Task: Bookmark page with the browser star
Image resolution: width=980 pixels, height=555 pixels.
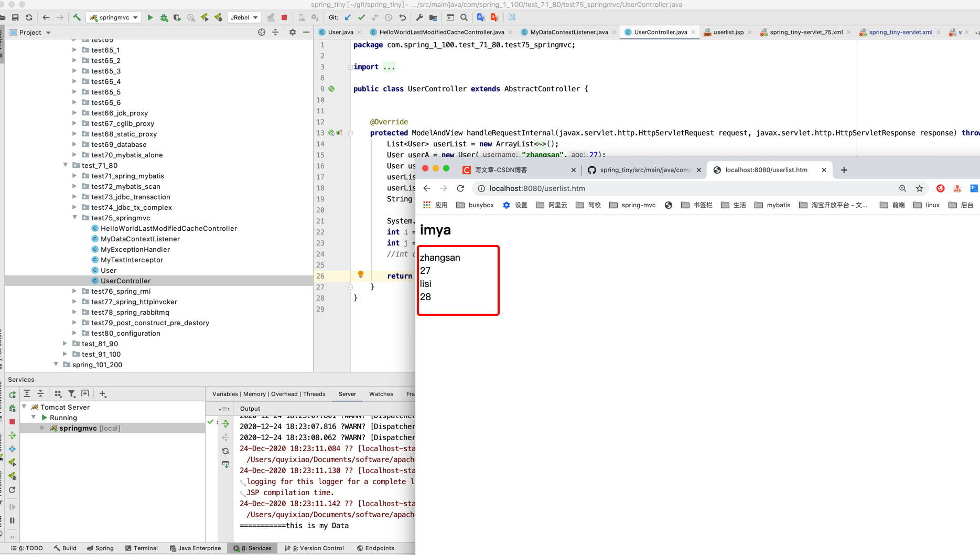Action: pos(919,188)
